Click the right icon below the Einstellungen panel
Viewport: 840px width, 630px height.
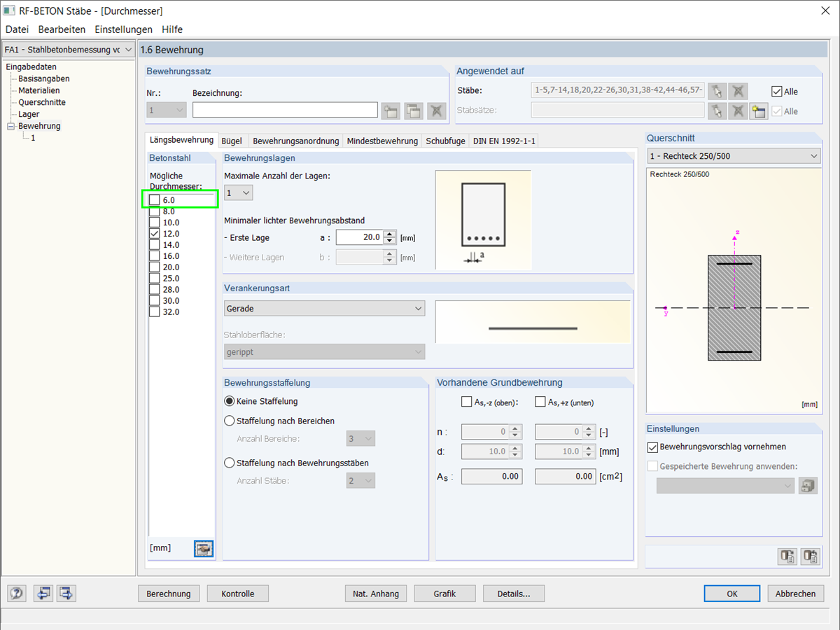[x=811, y=556]
